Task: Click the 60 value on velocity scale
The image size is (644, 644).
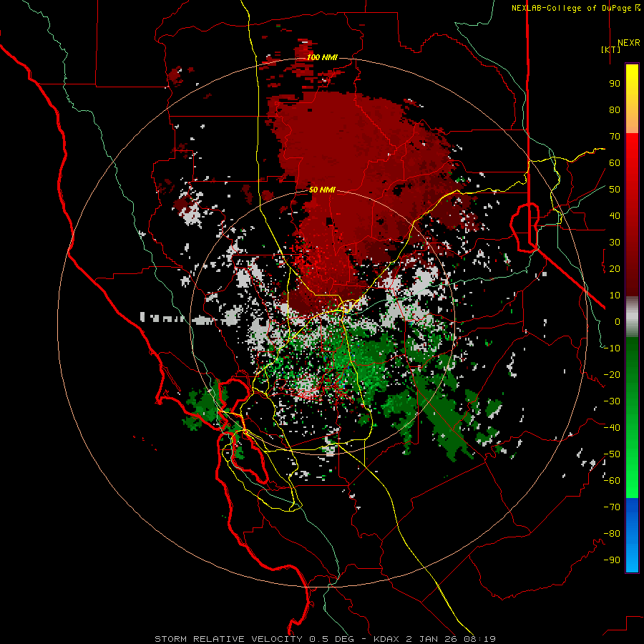Action: tap(615, 163)
